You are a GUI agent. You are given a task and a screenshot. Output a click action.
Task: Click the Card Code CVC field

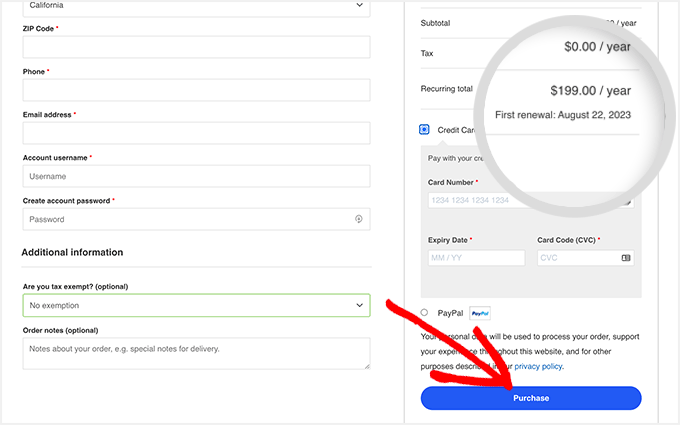[x=585, y=258]
